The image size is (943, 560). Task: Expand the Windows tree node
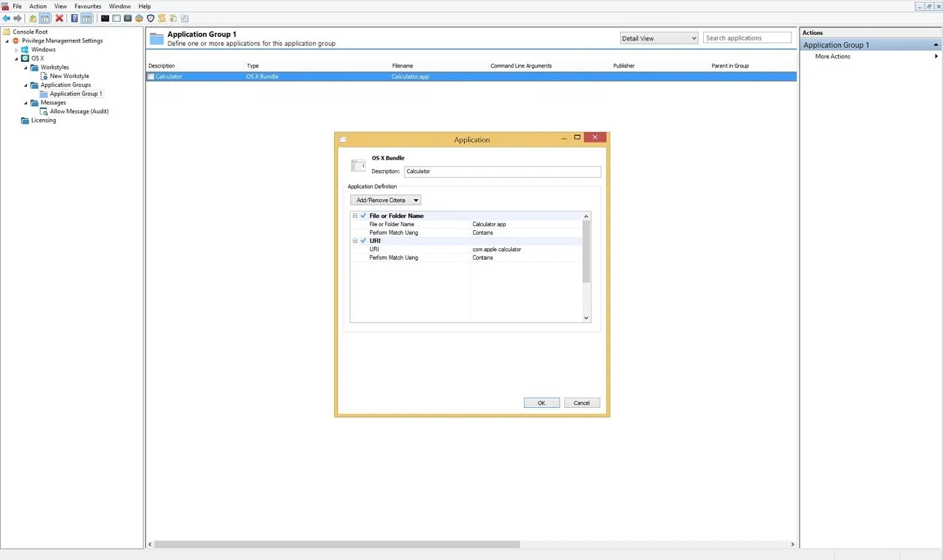17,50
